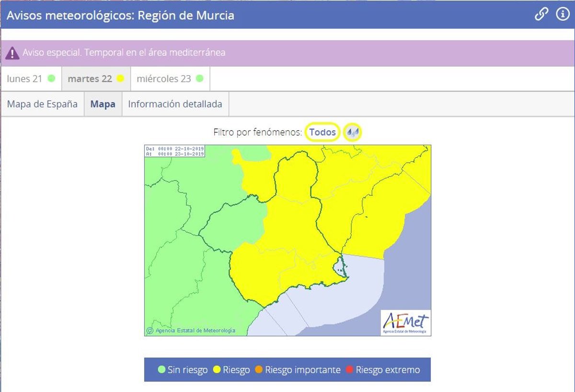The width and height of the screenshot is (575, 392).
Task: Filter by the rain drops phenomenon icon
Action: coord(353,132)
